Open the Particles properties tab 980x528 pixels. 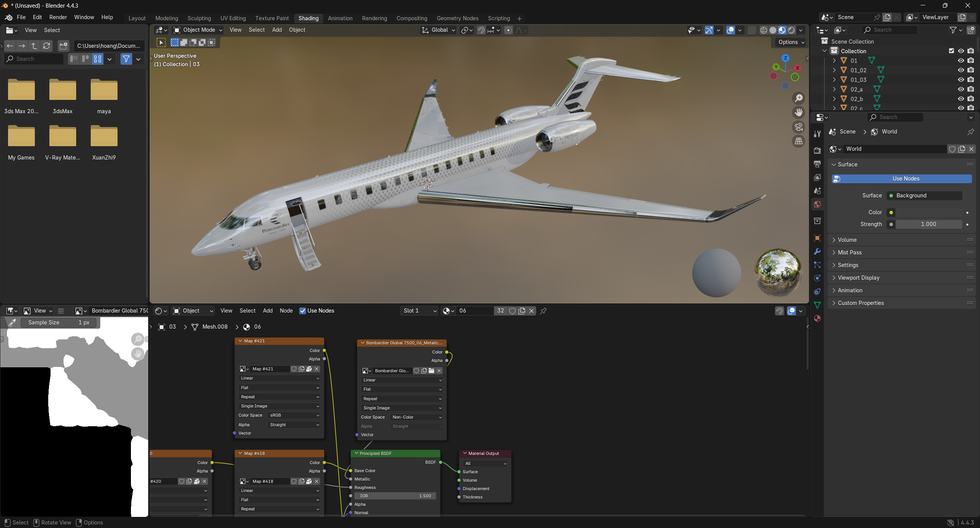click(817, 265)
